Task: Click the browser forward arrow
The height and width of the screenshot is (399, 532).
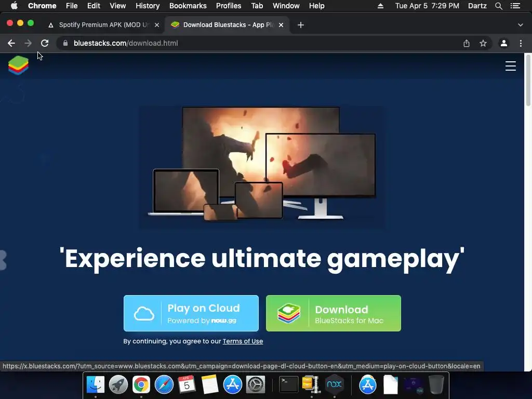Action: click(28, 43)
